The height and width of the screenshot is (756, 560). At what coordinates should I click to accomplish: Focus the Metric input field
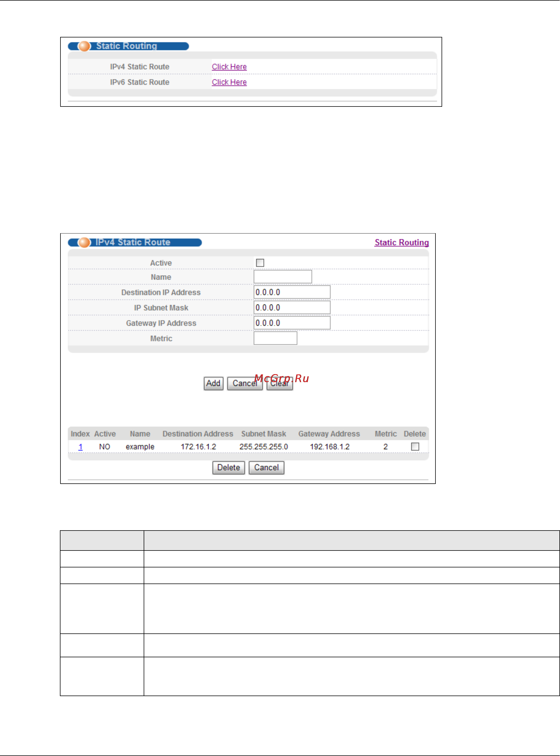point(275,338)
